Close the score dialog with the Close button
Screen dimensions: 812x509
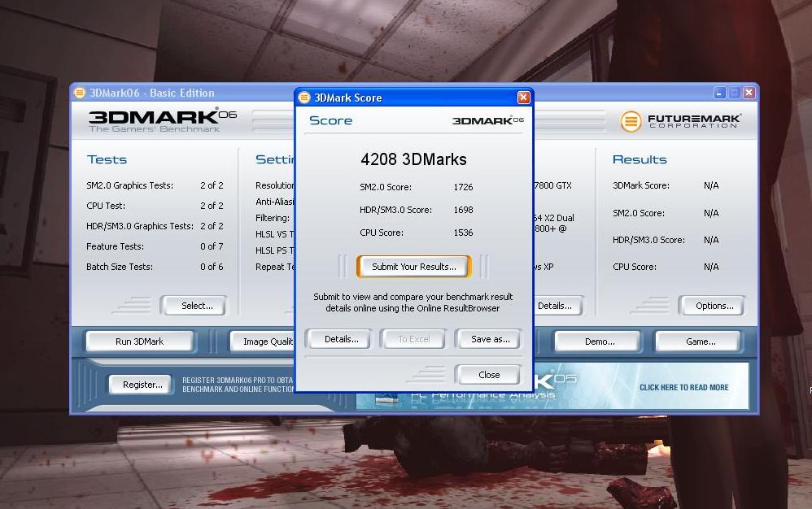click(488, 375)
